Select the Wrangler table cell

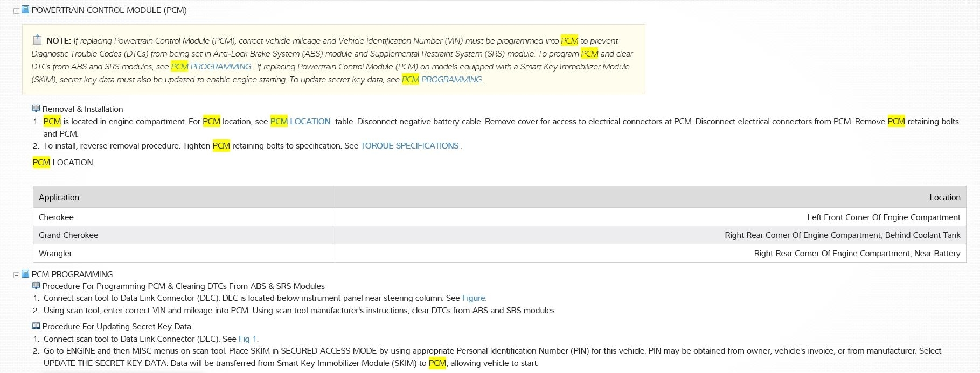[184, 254]
